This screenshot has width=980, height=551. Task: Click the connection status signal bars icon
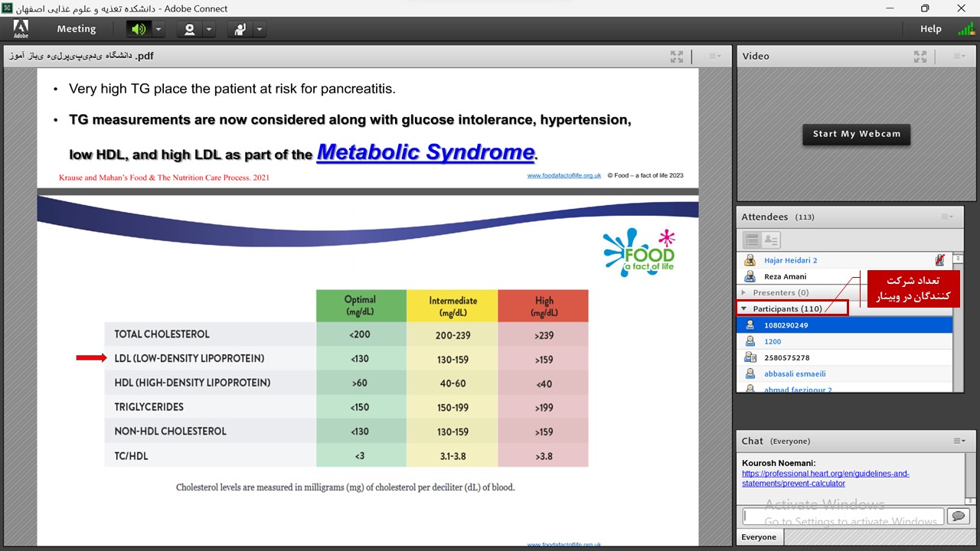point(965,29)
